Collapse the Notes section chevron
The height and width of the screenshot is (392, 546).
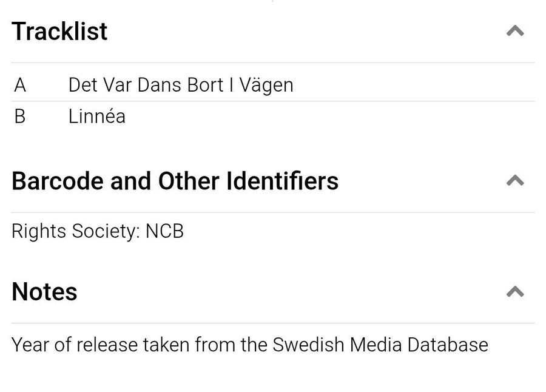point(514,292)
